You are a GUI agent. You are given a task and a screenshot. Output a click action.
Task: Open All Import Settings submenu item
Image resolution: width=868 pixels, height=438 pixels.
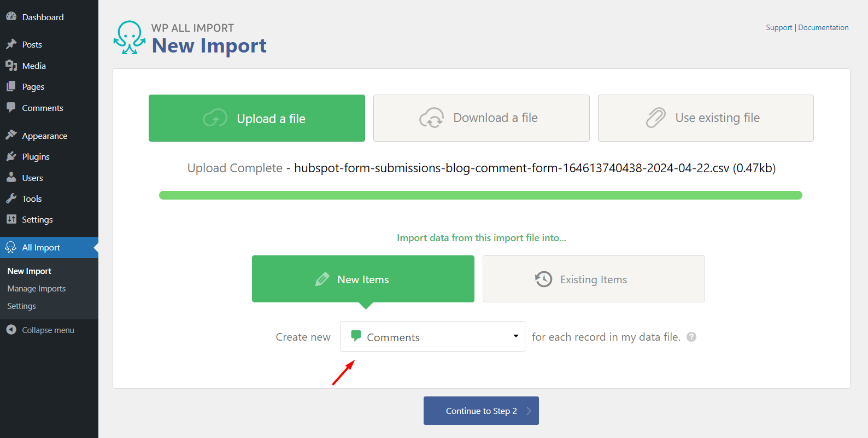pyautogui.click(x=22, y=306)
